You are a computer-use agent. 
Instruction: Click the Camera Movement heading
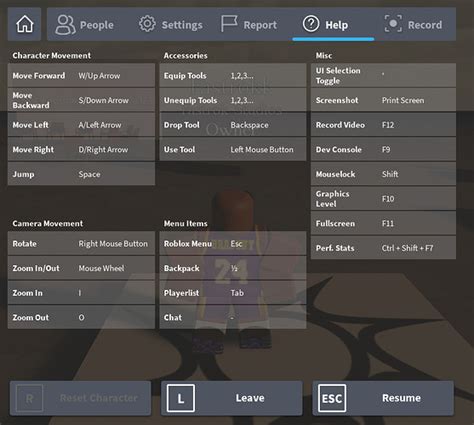click(48, 224)
